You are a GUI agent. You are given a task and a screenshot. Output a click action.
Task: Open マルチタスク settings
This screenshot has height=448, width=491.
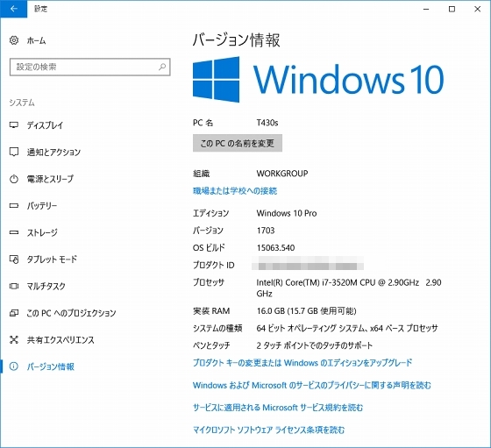[x=46, y=286]
